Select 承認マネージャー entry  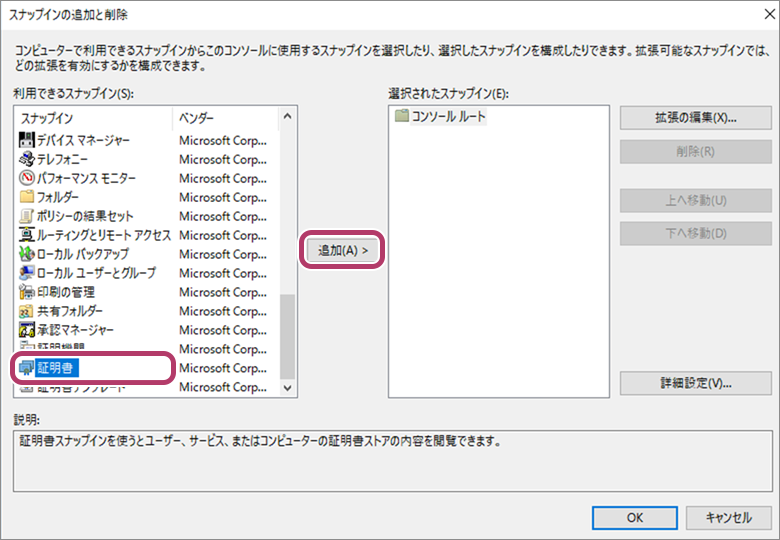(x=75, y=330)
